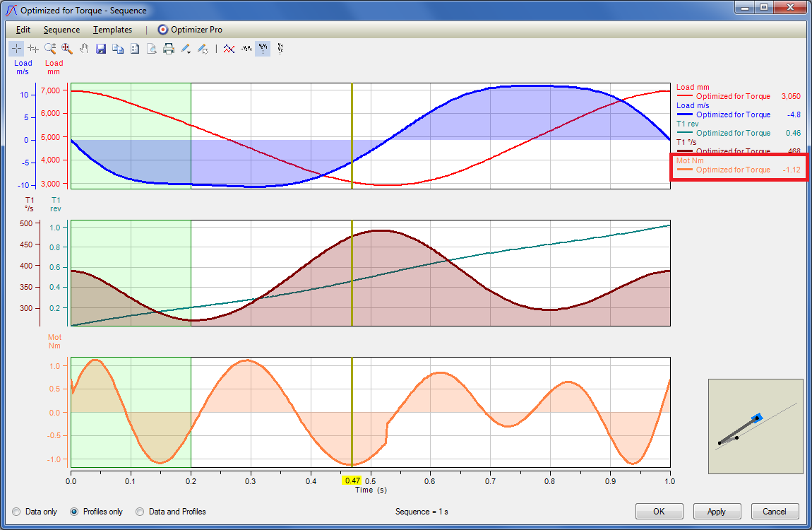The width and height of the screenshot is (812, 530).
Task: Click the Apply button
Action: (x=717, y=511)
